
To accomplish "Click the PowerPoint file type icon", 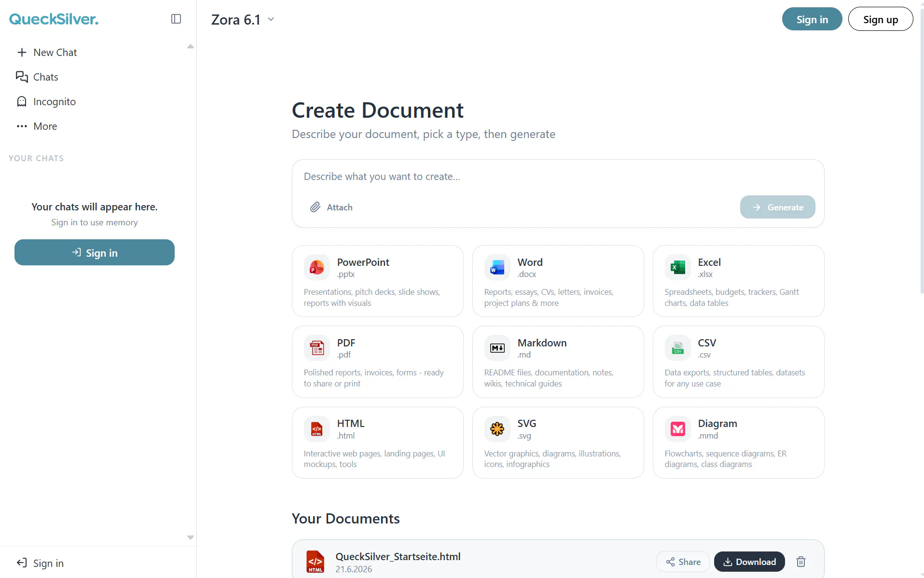I will 317,267.
